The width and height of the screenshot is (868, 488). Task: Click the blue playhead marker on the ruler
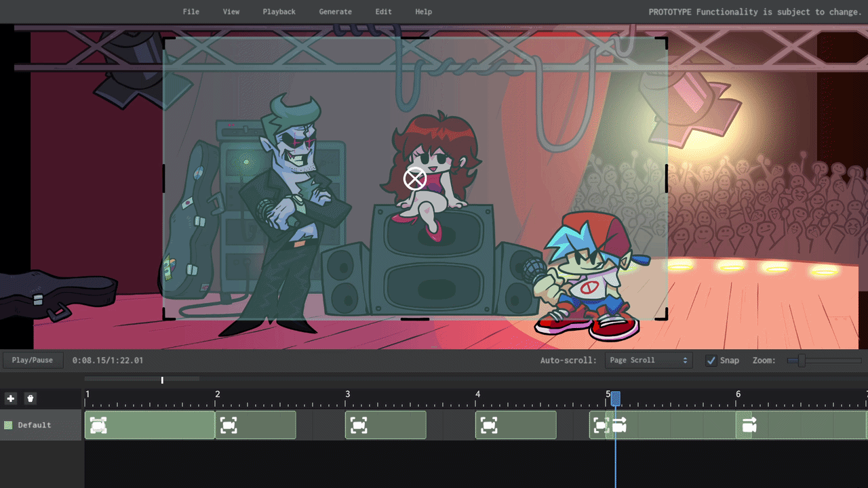[x=616, y=399]
